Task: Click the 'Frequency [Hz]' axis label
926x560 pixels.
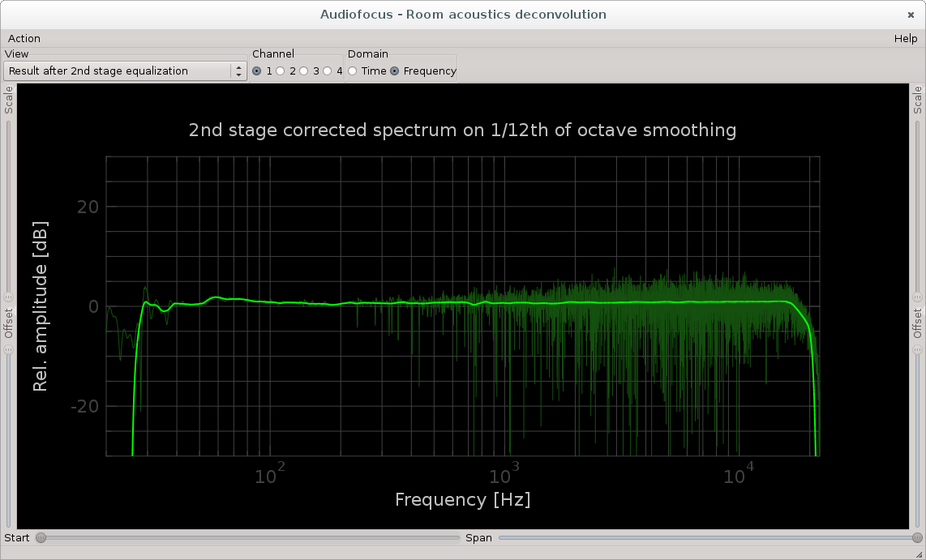Action: click(462, 500)
